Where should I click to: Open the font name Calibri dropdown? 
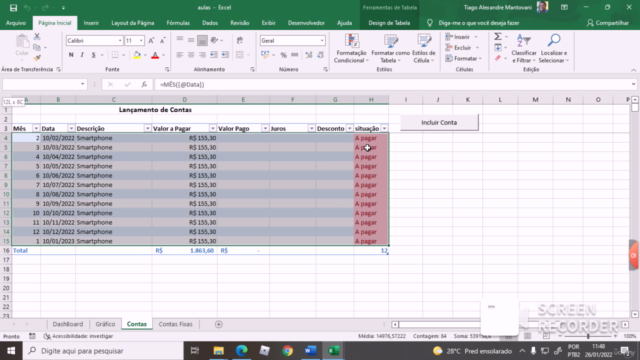120,41
